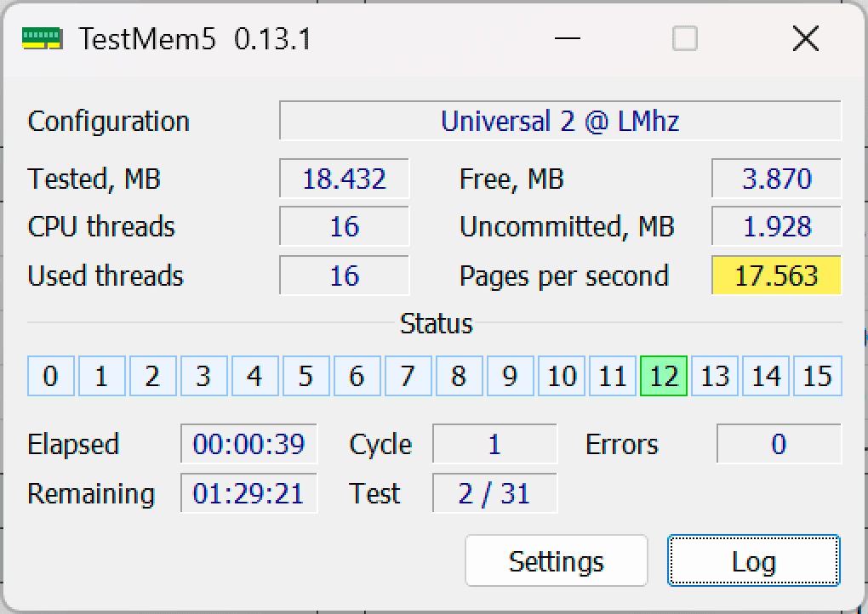Select the Used threads value field

[345, 276]
